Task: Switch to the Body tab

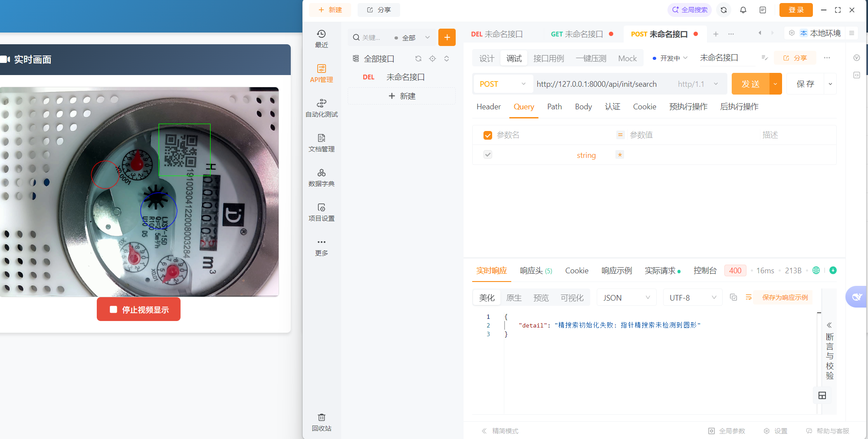Action: (x=583, y=107)
